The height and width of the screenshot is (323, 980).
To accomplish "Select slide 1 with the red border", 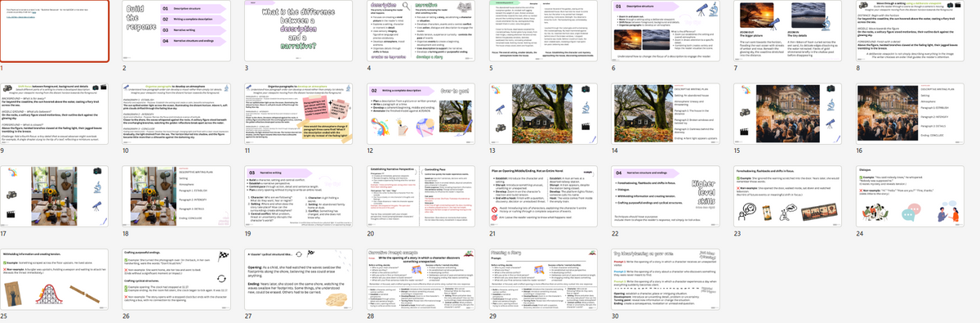I will click(55, 32).
